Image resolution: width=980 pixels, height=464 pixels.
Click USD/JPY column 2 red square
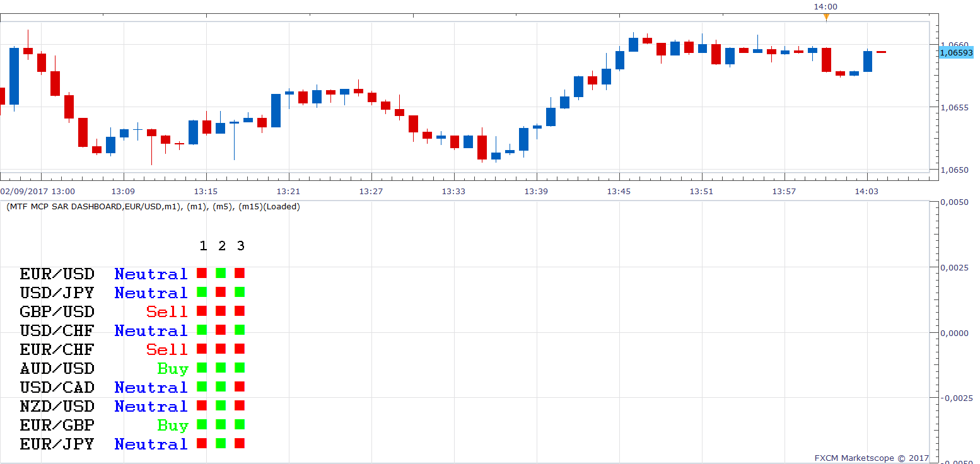pos(221,292)
